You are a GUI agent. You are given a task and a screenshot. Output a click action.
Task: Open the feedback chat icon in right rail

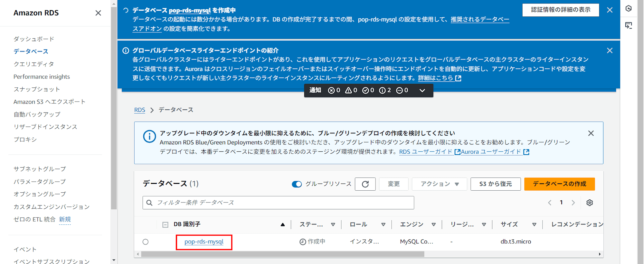(x=629, y=25)
